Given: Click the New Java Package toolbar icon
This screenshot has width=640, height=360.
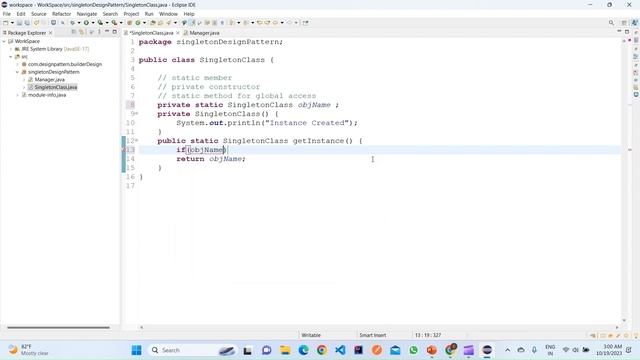Looking at the screenshot, I should [129, 23].
